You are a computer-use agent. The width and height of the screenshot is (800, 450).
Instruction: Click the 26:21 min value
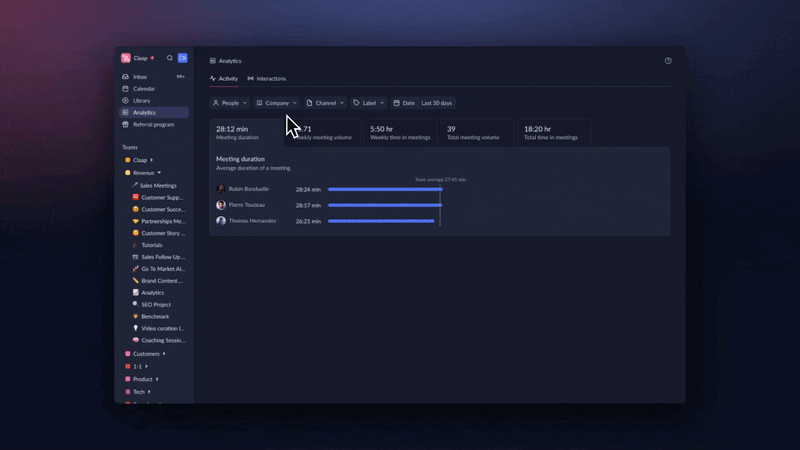tap(308, 221)
